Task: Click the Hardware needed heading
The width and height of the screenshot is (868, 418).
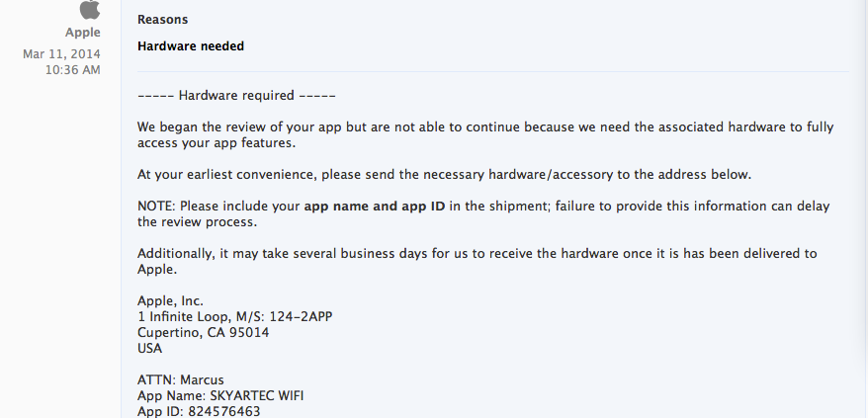Action: (191, 46)
